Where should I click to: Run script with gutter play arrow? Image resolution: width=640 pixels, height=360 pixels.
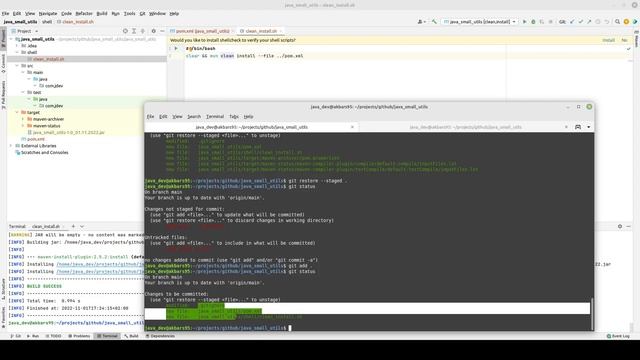[176, 49]
